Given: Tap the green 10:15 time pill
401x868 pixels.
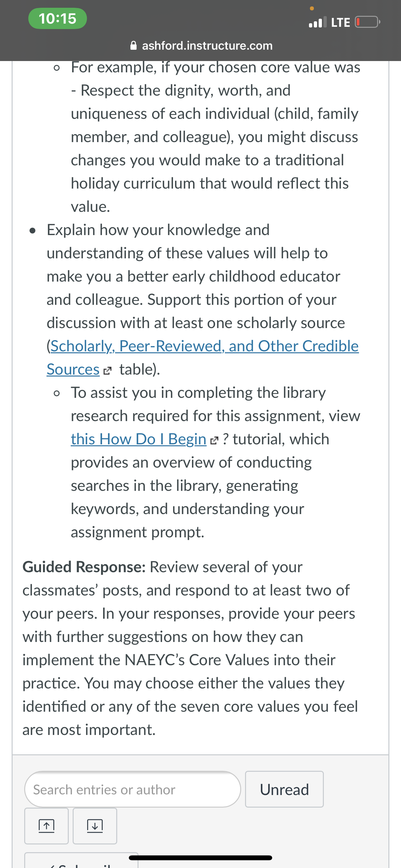Looking at the screenshot, I should [x=57, y=18].
